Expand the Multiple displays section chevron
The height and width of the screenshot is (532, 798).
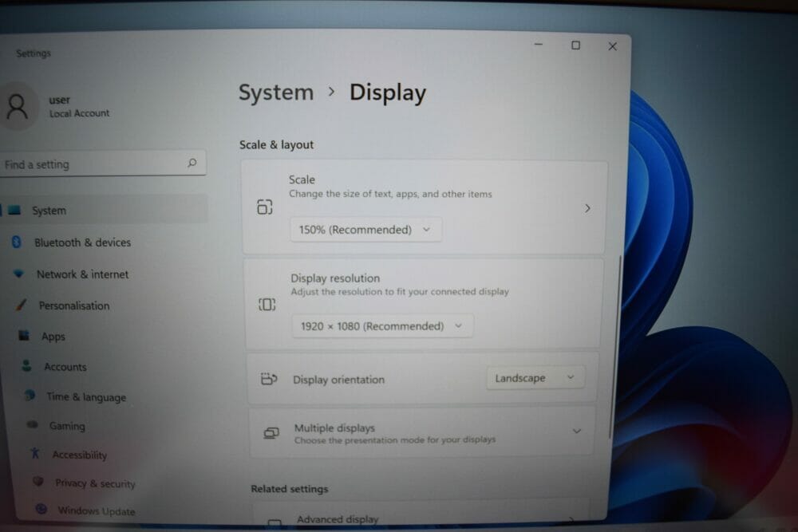577,432
